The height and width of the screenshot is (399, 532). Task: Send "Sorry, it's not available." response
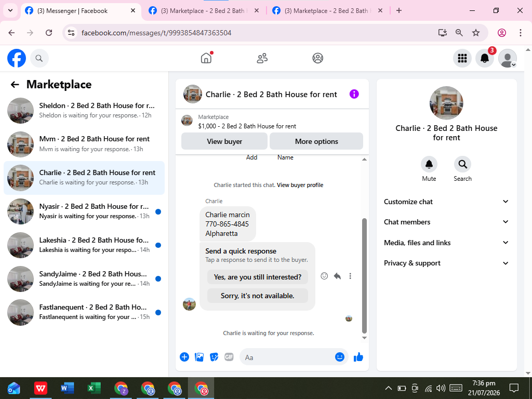258,296
